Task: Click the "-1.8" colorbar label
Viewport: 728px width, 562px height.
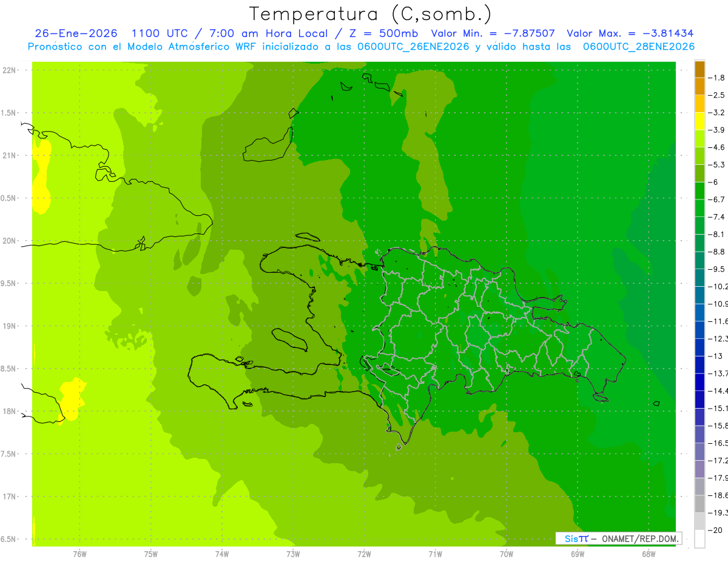Action: click(716, 78)
